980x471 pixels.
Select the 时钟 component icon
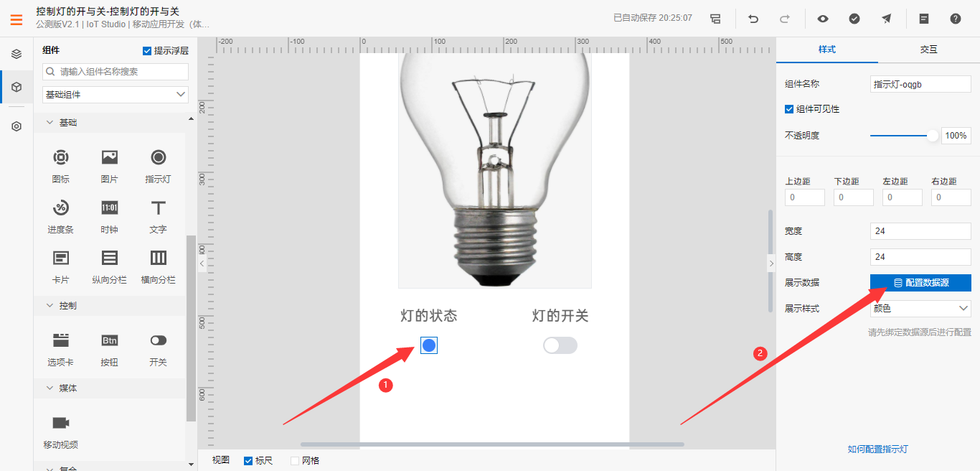point(110,207)
